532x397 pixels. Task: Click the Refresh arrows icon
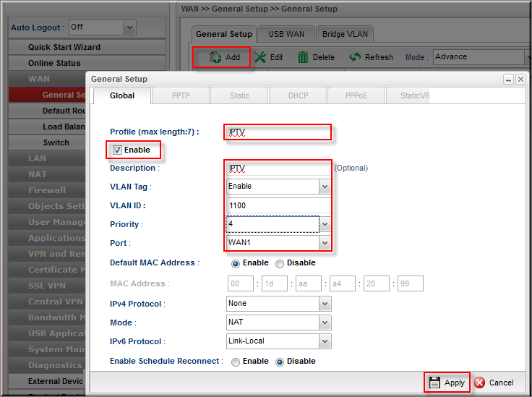(355, 57)
